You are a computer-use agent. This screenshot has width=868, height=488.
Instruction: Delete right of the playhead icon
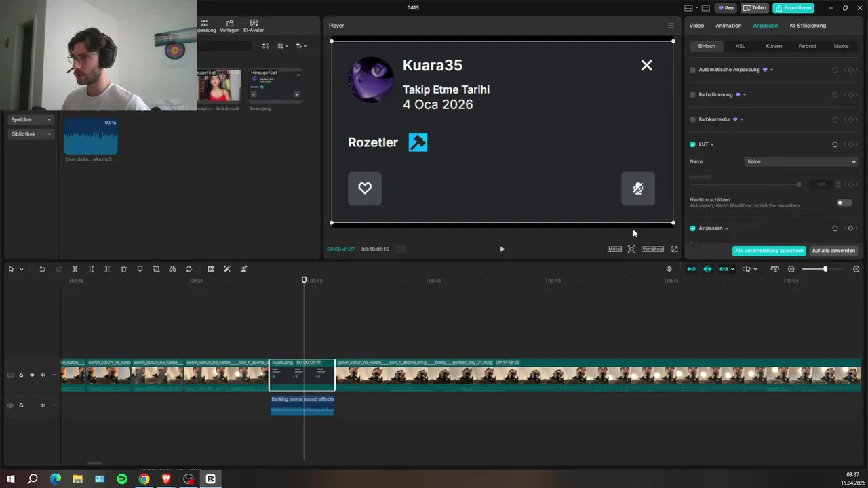107,269
